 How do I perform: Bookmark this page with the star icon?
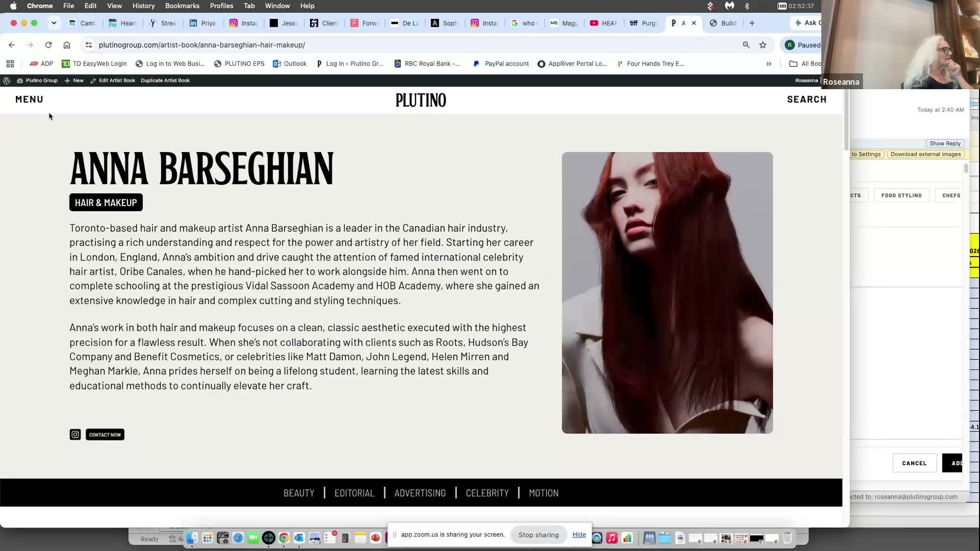(x=763, y=45)
